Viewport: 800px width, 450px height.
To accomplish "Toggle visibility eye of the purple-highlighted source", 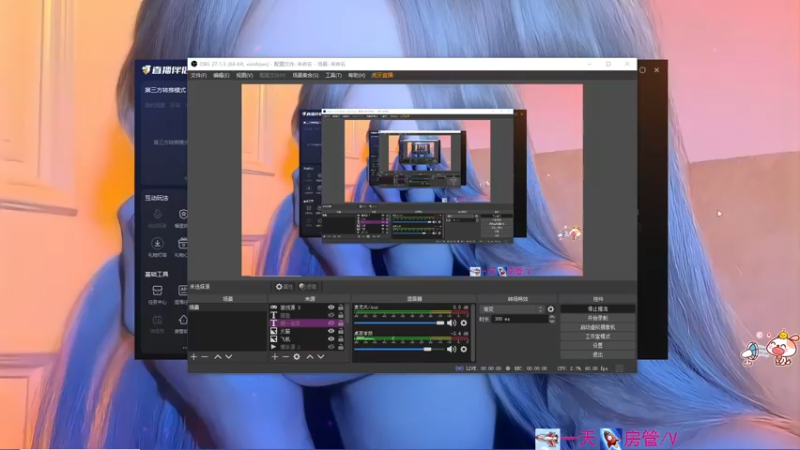I will click(331, 323).
